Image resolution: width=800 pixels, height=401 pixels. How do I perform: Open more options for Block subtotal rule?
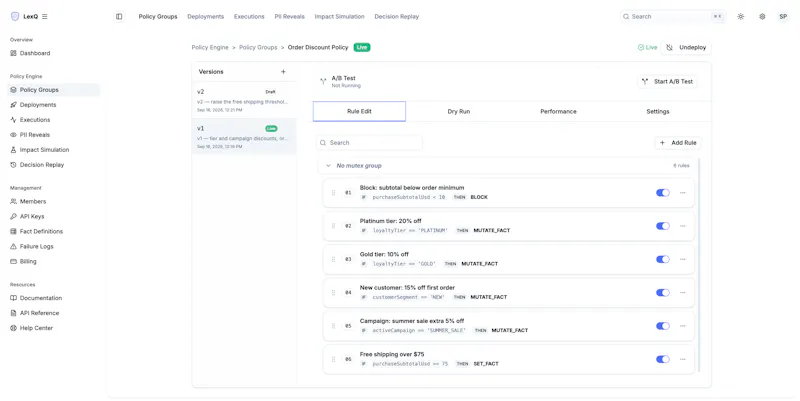[x=683, y=192]
